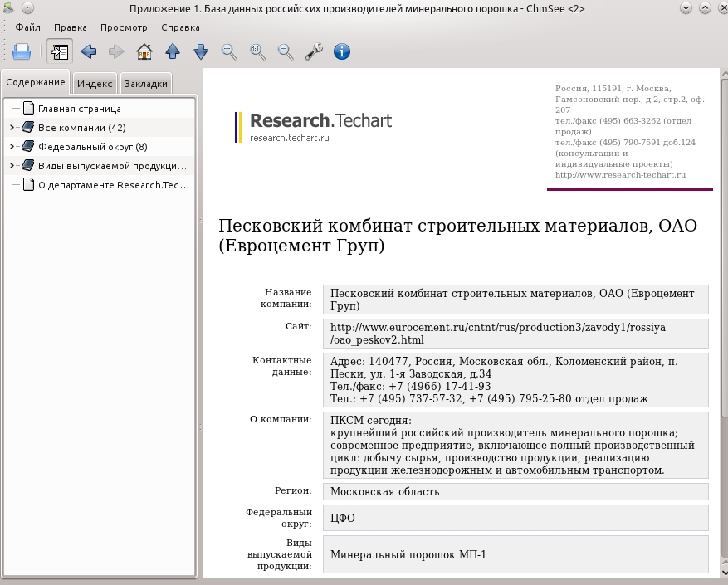Open the Справка menu
This screenshot has height=585, width=728.
point(180,27)
